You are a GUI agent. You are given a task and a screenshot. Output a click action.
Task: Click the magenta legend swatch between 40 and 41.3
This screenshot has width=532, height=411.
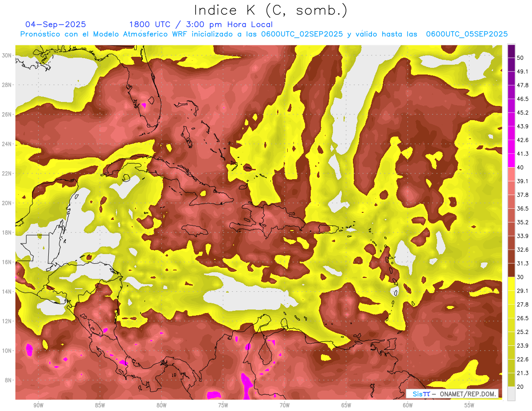[x=511, y=161]
